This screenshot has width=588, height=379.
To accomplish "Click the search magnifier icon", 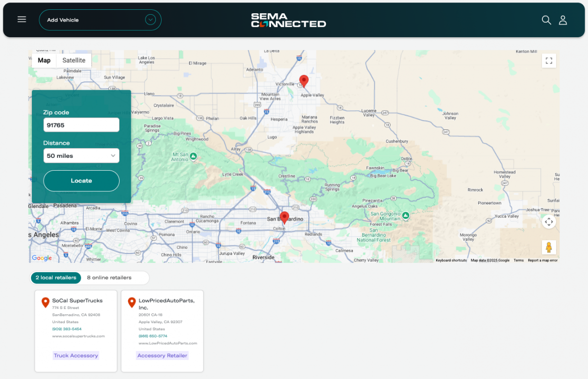I will point(546,20).
